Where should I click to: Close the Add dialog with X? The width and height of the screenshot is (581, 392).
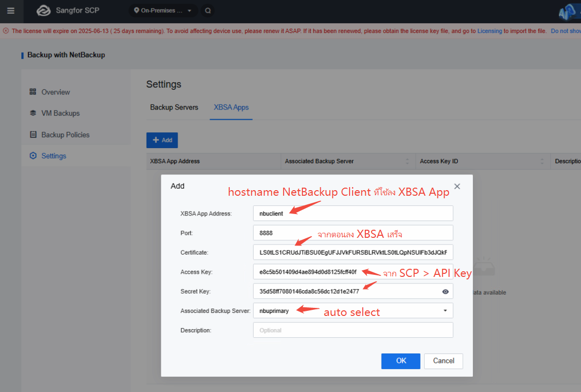(457, 186)
